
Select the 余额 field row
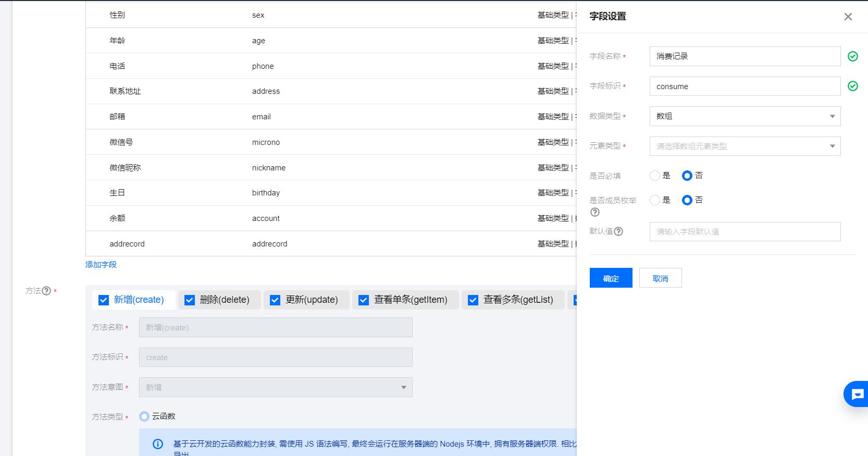tap(331, 218)
